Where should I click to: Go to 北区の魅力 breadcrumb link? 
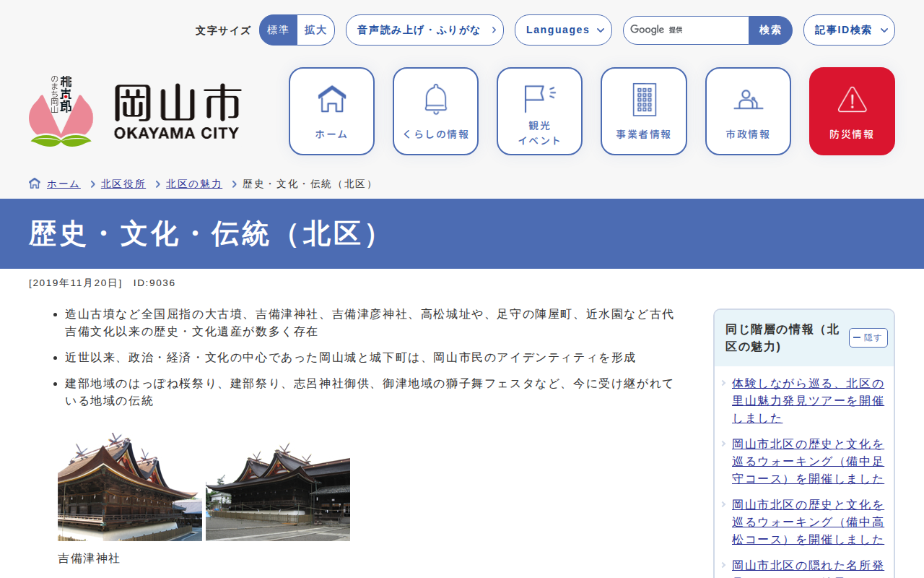[x=194, y=184]
